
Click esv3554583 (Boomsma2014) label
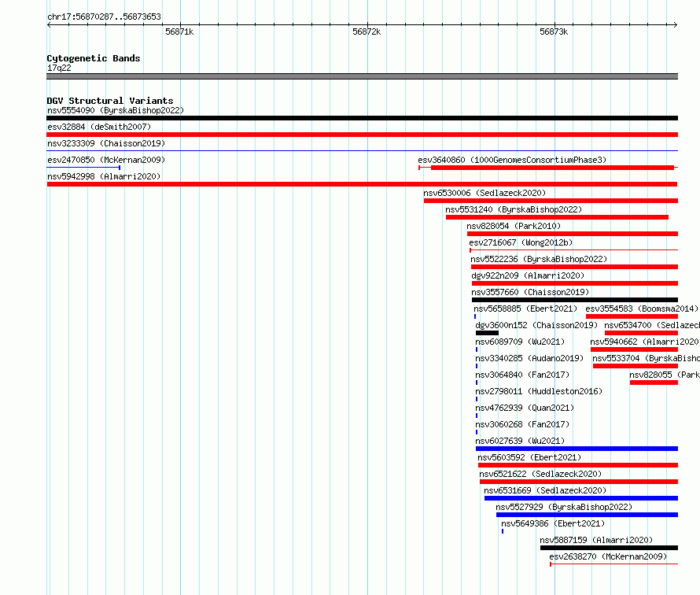point(642,309)
